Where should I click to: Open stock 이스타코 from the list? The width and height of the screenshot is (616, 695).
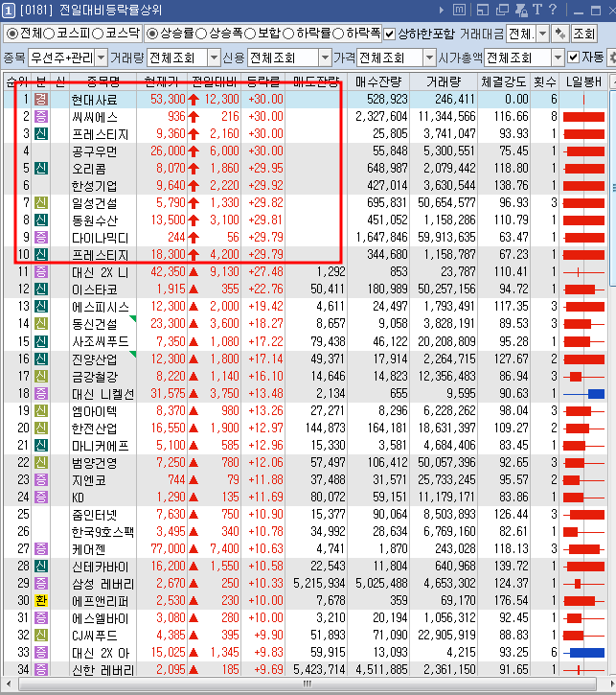[94, 290]
